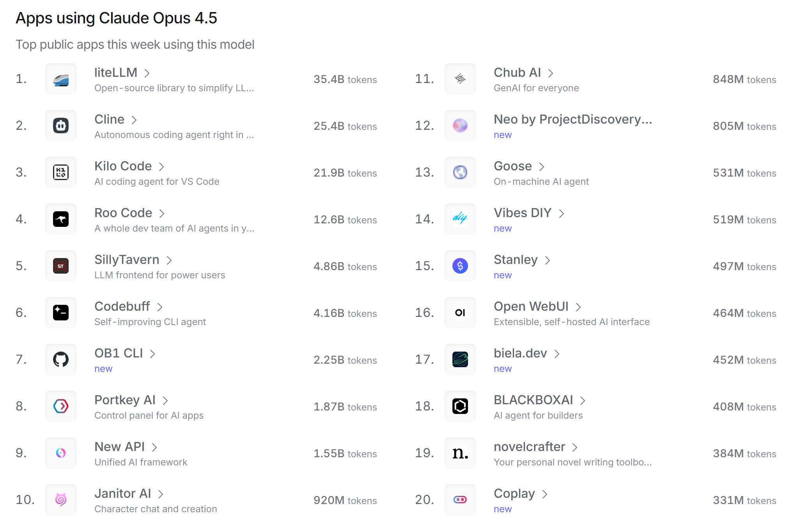Click the chevron next to Kilo Code
The width and height of the screenshot is (812, 527).
161,167
